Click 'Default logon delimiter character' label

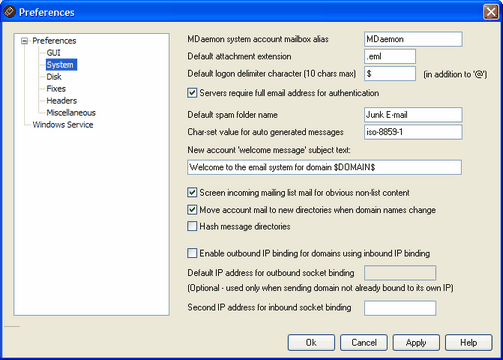[272, 74]
